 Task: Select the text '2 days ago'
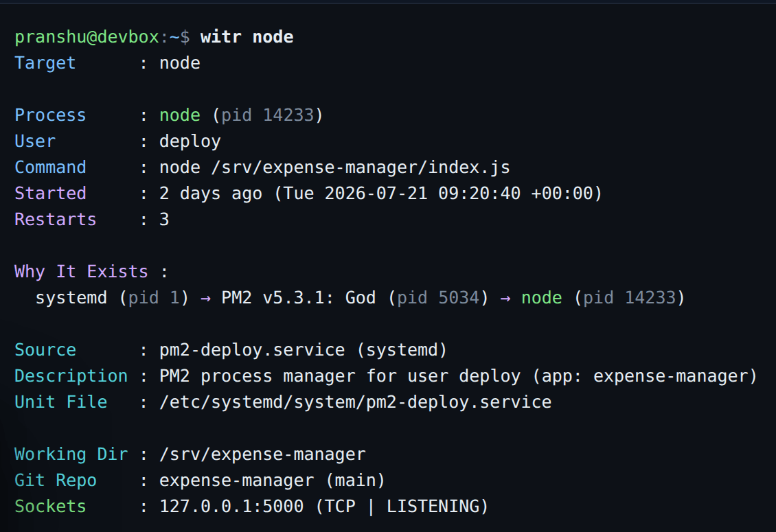pyautogui.click(x=211, y=194)
